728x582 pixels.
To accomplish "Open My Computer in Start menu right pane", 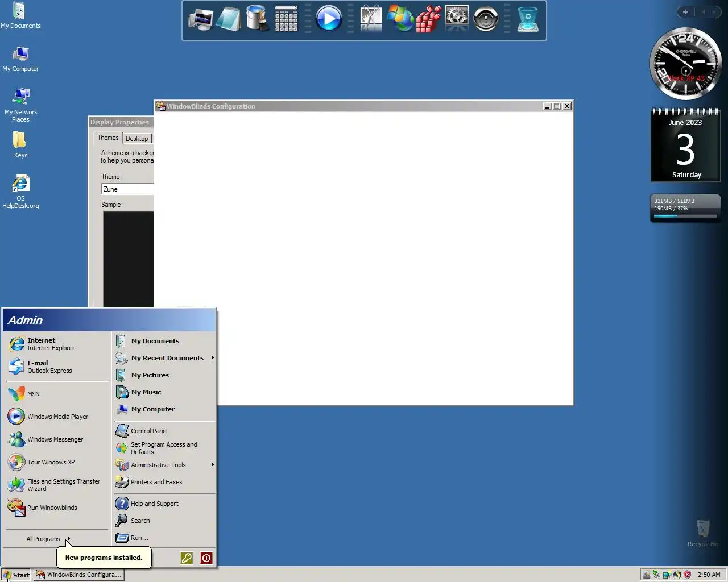I will (165, 409).
